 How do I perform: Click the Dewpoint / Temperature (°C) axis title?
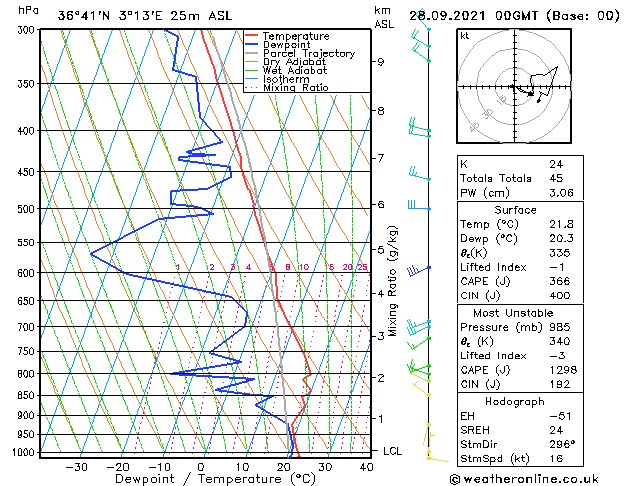coord(215,479)
